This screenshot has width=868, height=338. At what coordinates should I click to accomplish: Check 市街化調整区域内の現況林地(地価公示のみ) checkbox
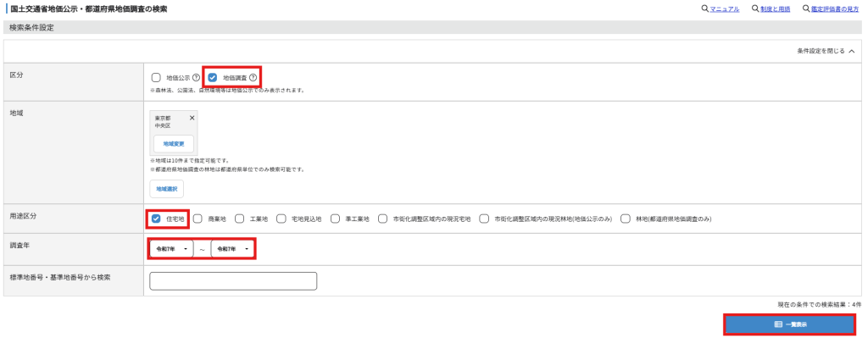pyautogui.click(x=484, y=219)
